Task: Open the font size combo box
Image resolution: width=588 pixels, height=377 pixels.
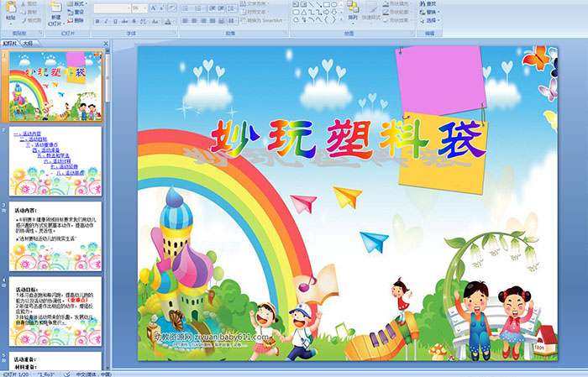Action: click(139, 8)
